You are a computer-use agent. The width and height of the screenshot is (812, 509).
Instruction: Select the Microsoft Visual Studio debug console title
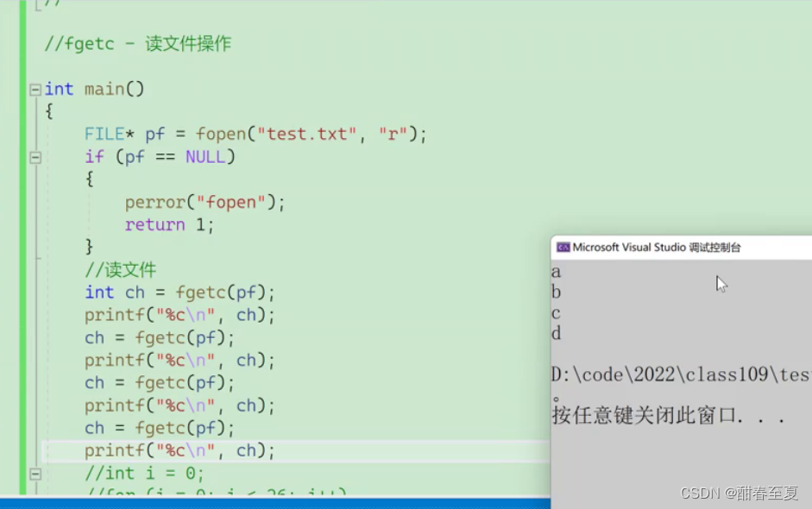point(656,248)
